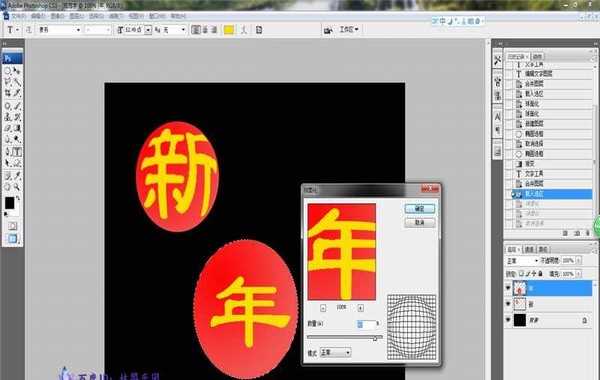Switch to the 动作 (Actions) tab
Image resolution: width=600 pixels, height=380 pixels.
click(537, 57)
